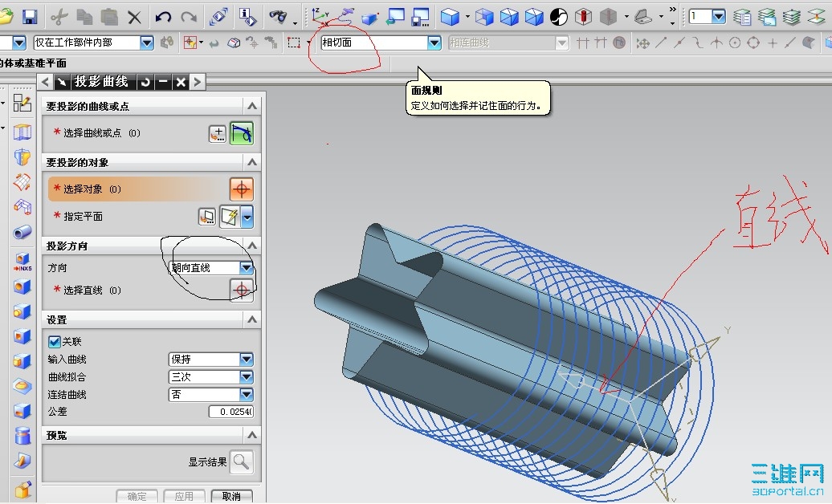The image size is (832, 504).
Task: Open the full plane tool icon for 指定平面
Action: (x=207, y=217)
